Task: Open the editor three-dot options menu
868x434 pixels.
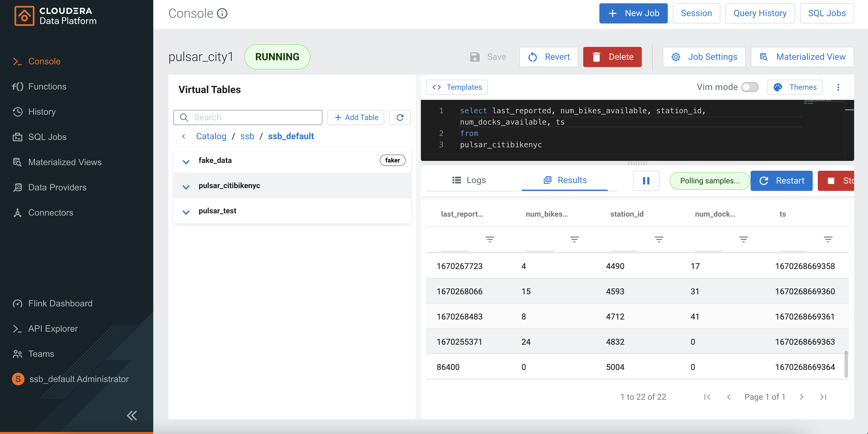Action: point(838,88)
